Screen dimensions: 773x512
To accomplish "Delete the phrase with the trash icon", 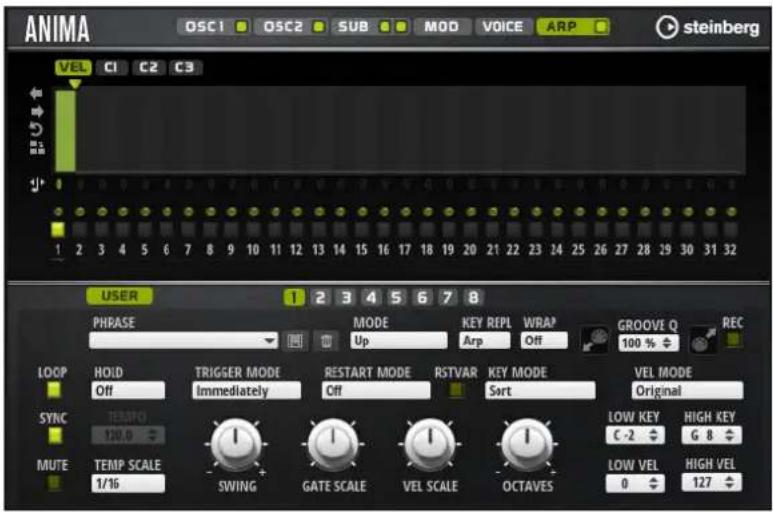I will pos(326,341).
